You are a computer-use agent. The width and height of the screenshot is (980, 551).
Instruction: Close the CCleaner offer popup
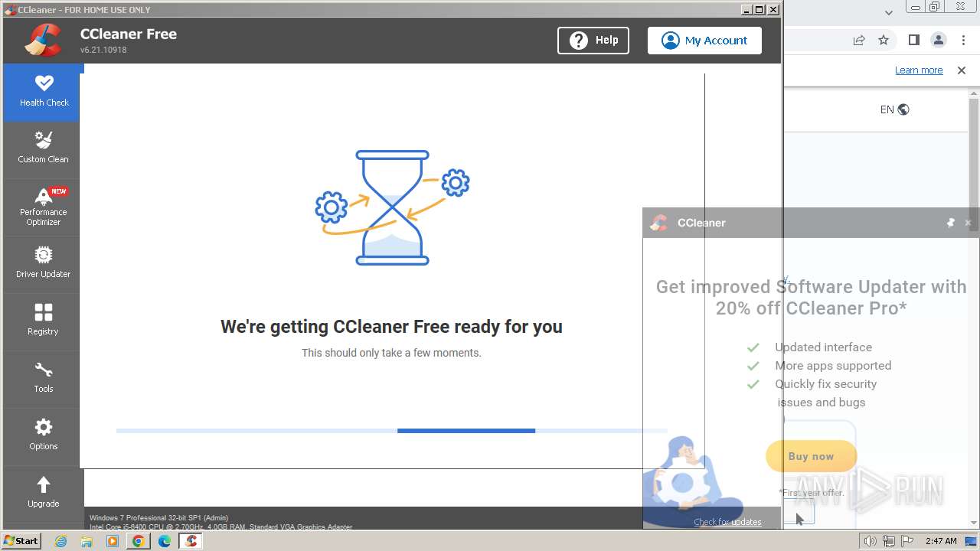(968, 223)
